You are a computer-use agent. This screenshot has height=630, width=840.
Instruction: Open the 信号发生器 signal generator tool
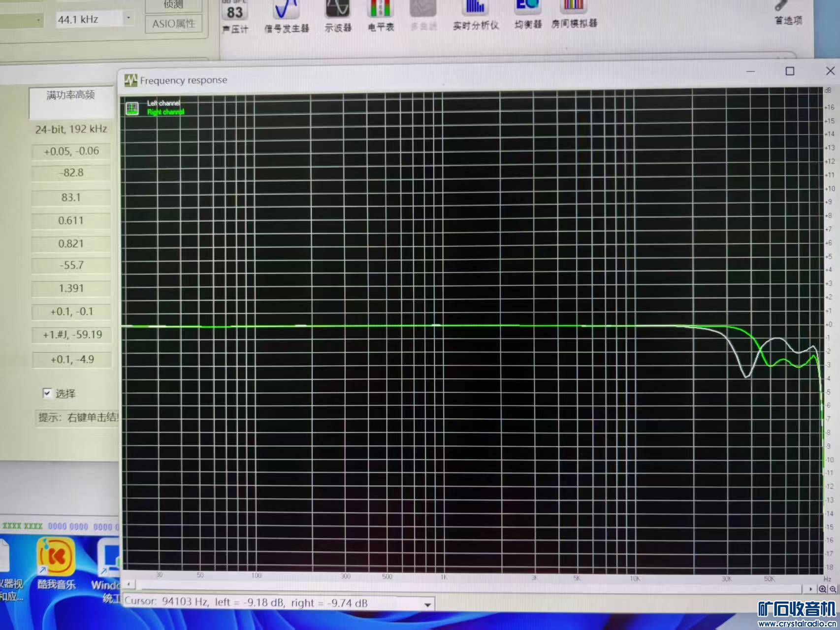coord(287,15)
